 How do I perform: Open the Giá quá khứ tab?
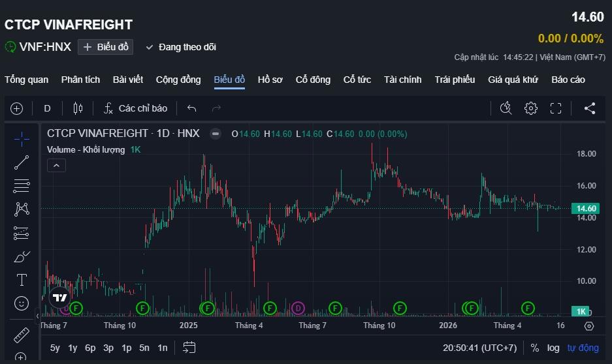click(x=513, y=80)
